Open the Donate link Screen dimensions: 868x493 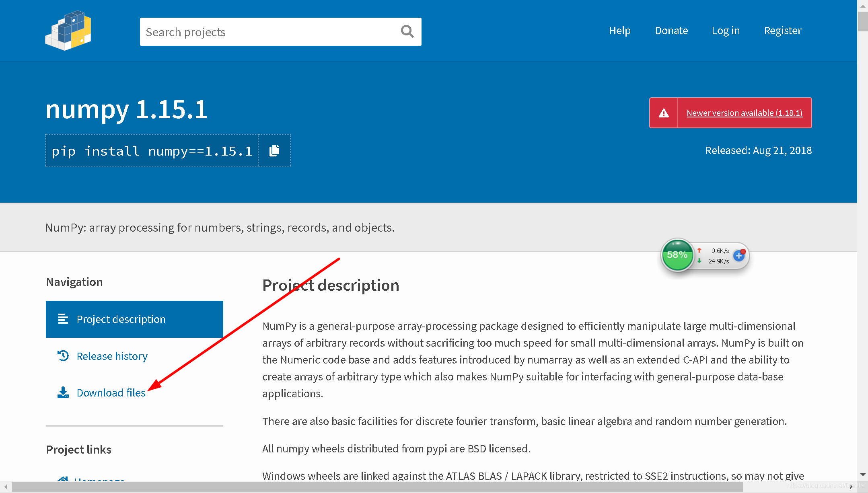(671, 31)
